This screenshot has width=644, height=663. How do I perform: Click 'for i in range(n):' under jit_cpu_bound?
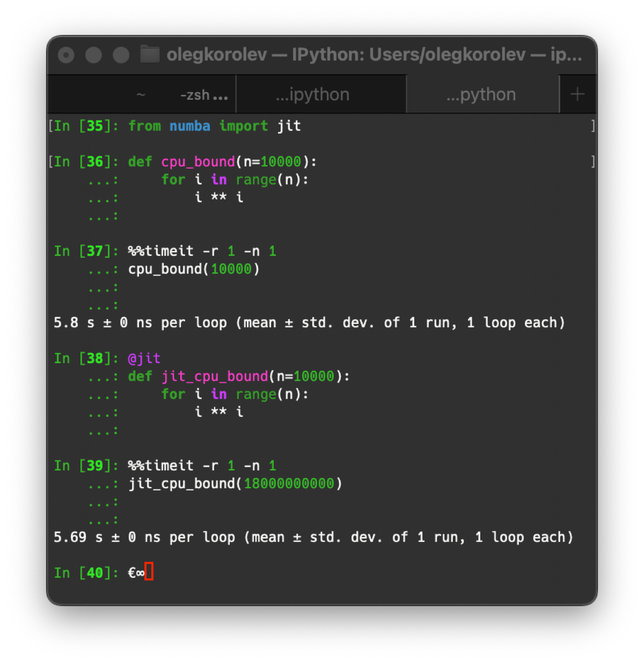235,394
